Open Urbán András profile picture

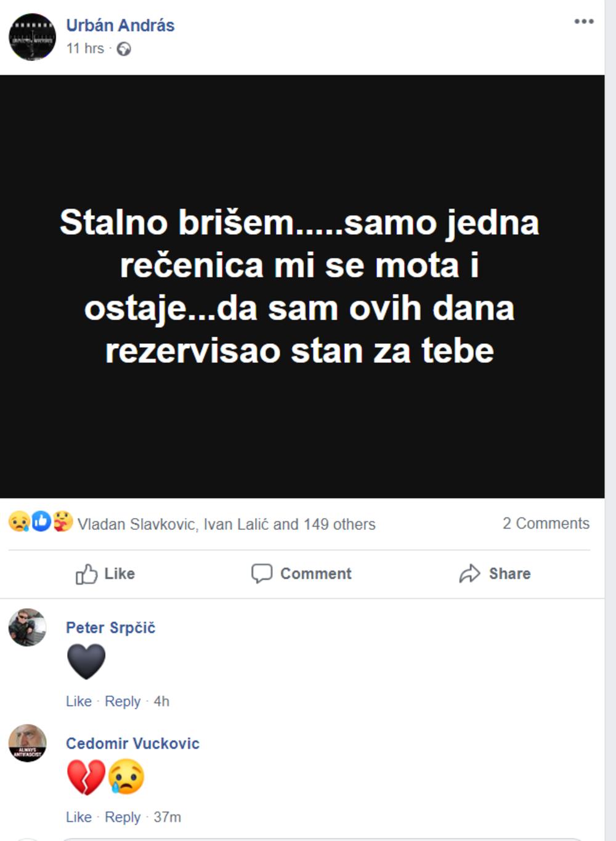(x=32, y=37)
